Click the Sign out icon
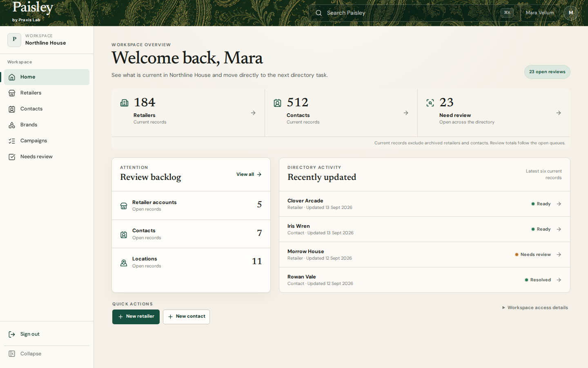The image size is (588, 368). point(12,334)
